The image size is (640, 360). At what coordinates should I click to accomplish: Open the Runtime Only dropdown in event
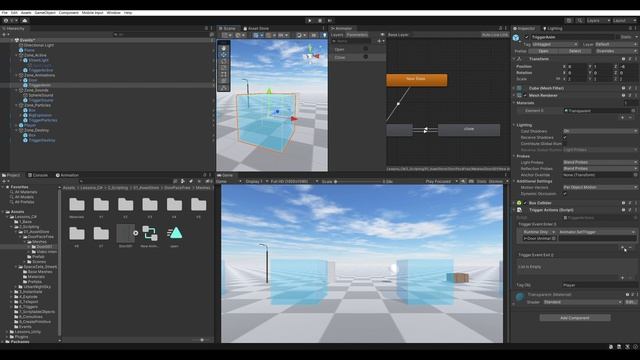(x=539, y=232)
